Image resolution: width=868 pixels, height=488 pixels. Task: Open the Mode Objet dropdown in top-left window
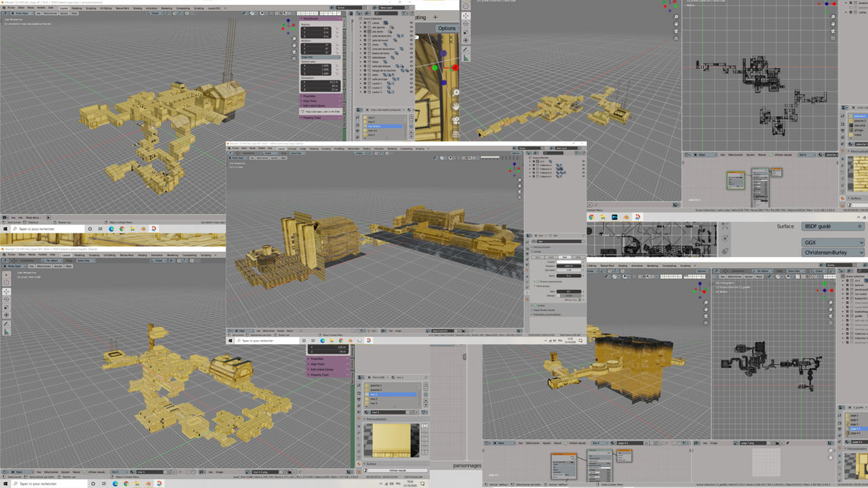tap(22, 13)
